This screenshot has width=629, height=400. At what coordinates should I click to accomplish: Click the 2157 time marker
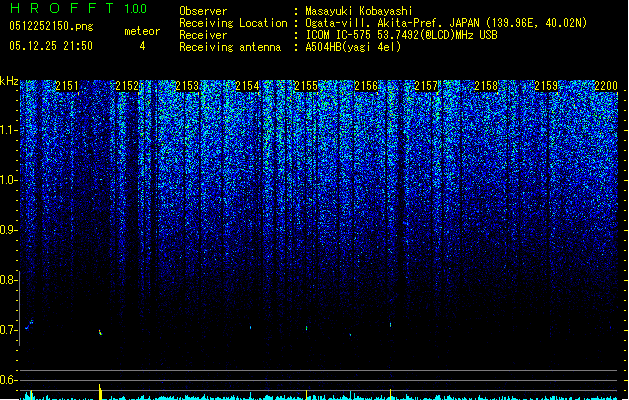point(426,86)
